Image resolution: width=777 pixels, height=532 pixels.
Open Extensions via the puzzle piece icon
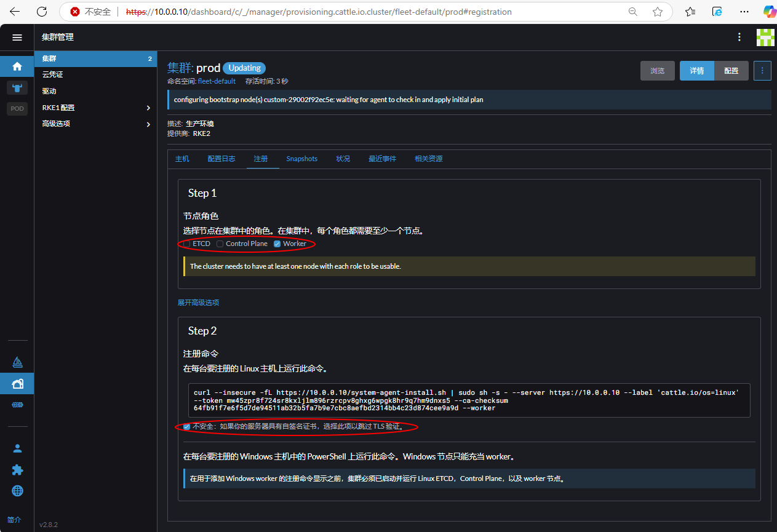pos(17,470)
